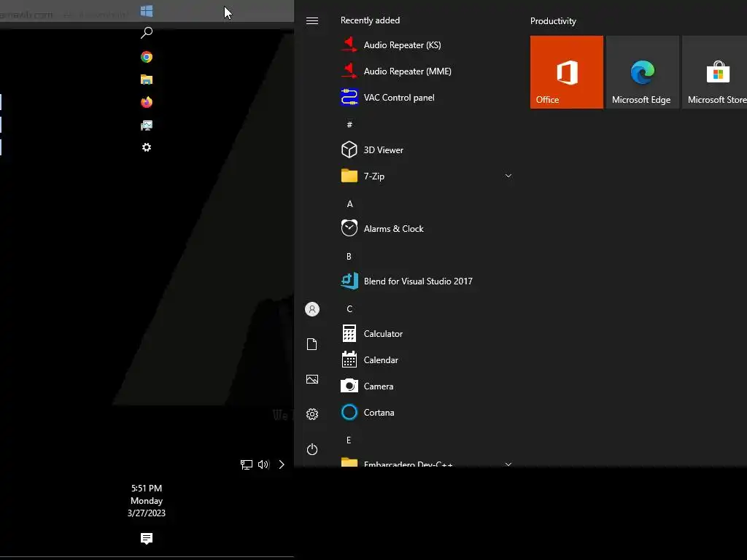Expand the Embarcadero Dev-C++ chevron
The width and height of the screenshot is (747, 560).
(x=508, y=464)
